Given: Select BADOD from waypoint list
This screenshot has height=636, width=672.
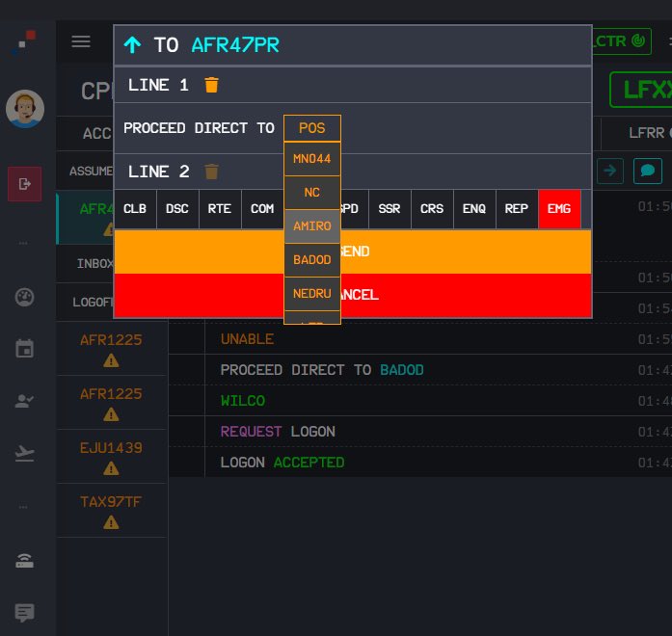Looking at the screenshot, I should (312, 260).
